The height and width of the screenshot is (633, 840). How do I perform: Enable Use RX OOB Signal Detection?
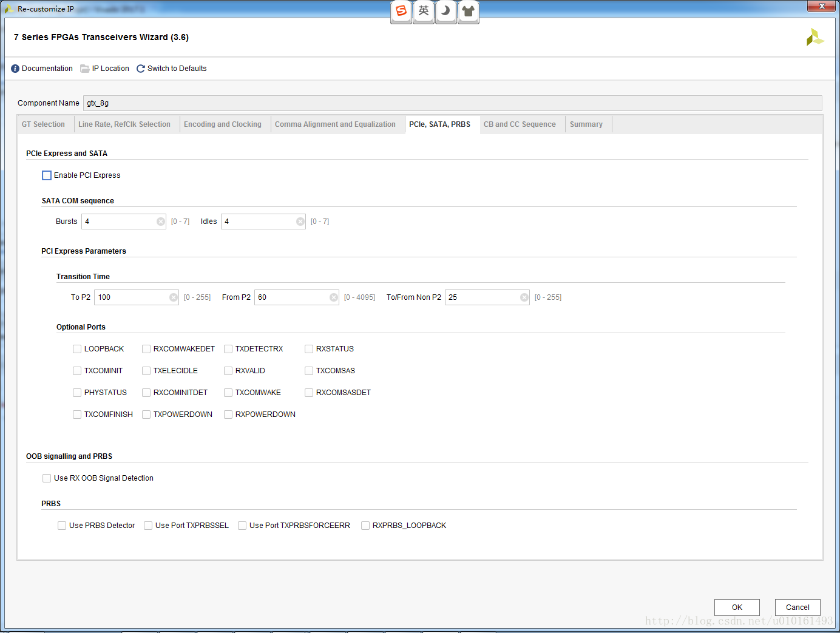(x=47, y=478)
